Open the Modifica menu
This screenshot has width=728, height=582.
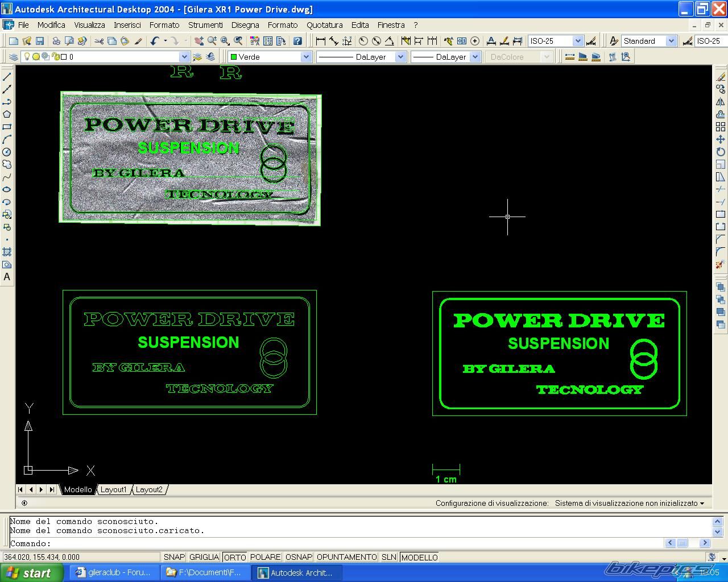51,25
